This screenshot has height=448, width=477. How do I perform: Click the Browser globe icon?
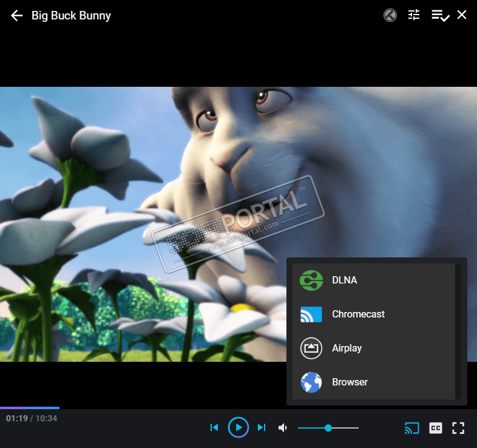311,382
